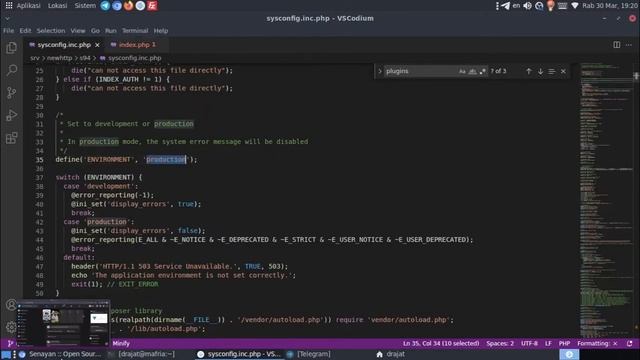Select language mode PHP in status bar

[x=564, y=344]
